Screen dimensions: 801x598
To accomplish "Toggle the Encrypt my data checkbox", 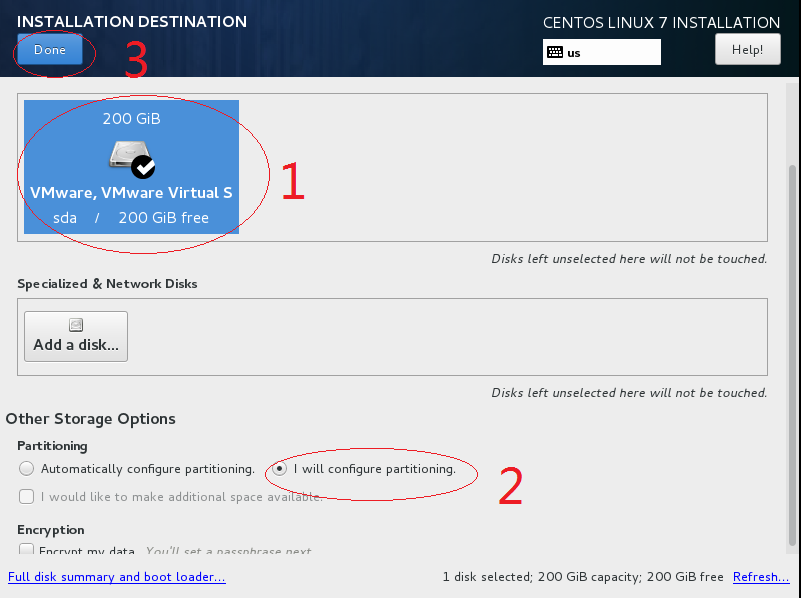I will click(27, 549).
